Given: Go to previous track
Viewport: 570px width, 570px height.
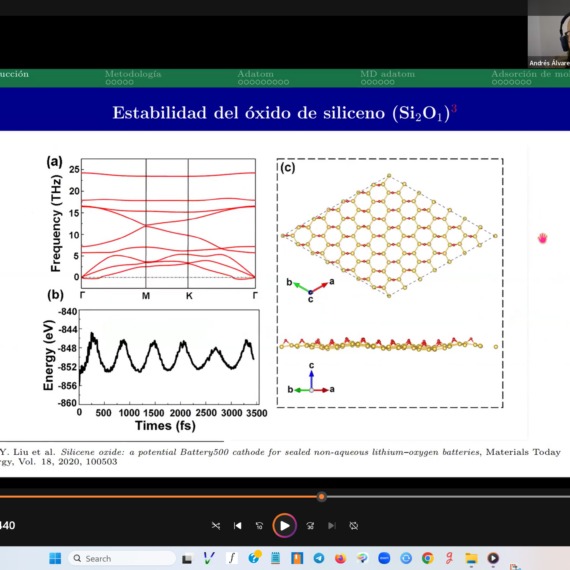Looking at the screenshot, I should (237, 526).
